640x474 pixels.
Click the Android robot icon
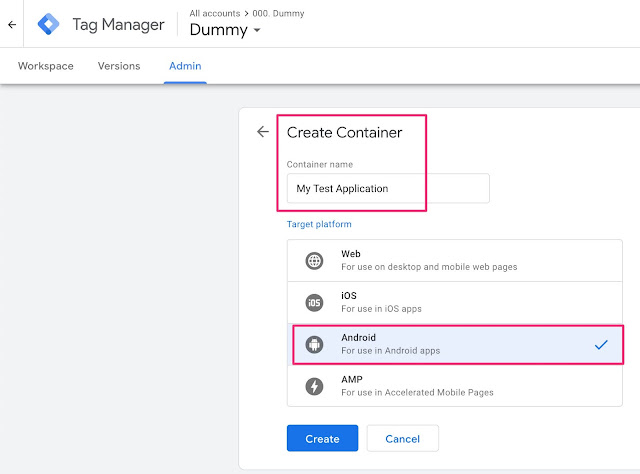(315, 345)
